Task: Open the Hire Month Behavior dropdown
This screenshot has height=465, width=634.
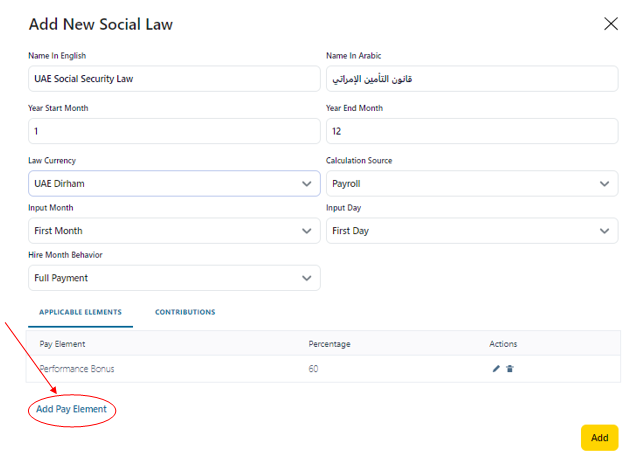Action: coord(174,278)
